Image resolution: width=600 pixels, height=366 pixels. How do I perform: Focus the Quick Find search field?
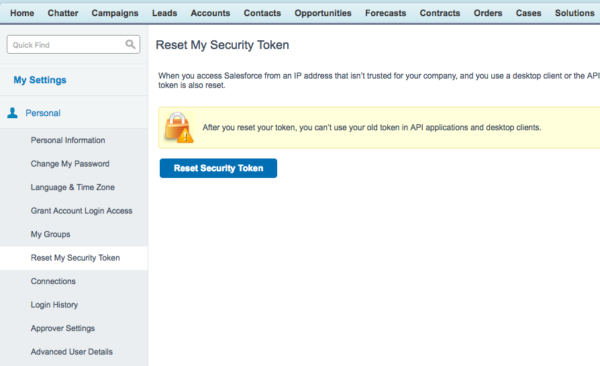click(x=73, y=45)
